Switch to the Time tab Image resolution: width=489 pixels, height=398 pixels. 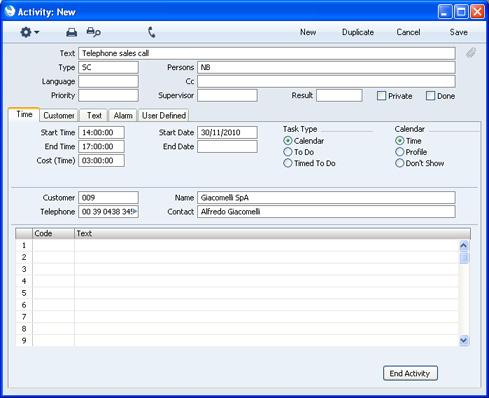tap(24, 114)
